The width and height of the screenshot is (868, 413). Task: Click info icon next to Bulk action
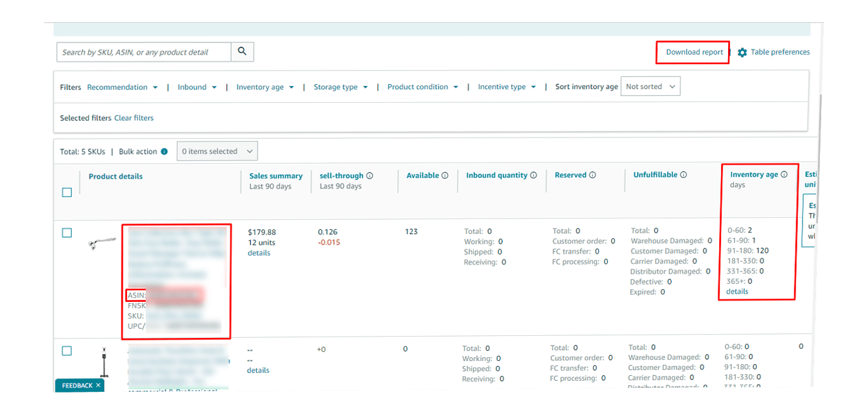(164, 152)
